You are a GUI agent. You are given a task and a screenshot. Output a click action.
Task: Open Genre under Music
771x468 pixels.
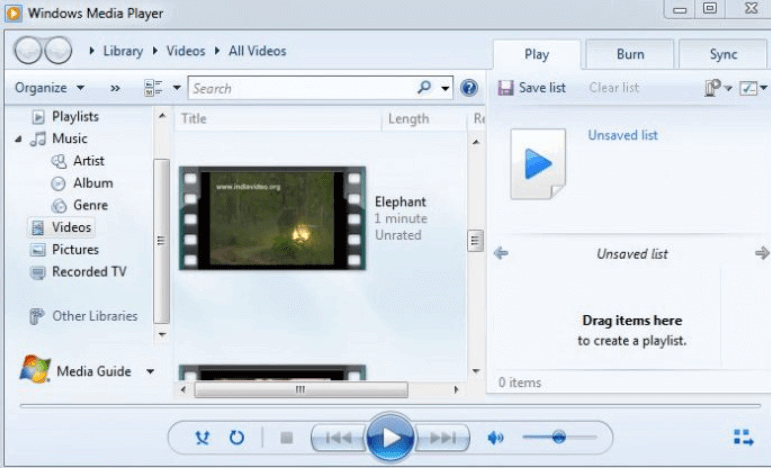(90, 205)
